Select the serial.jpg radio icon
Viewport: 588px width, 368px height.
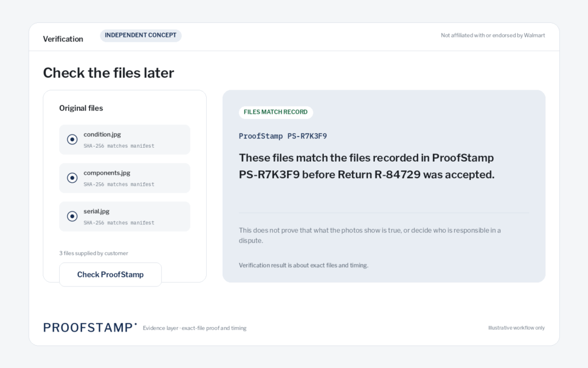pos(72,216)
